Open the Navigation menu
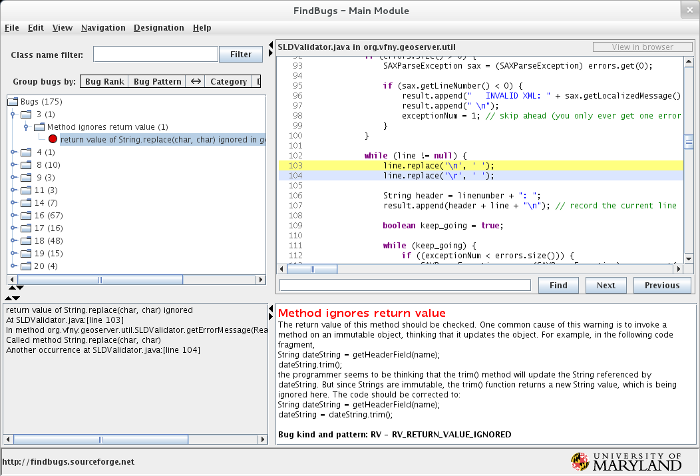Viewport: 700px width, 476px height. pyautogui.click(x=103, y=28)
